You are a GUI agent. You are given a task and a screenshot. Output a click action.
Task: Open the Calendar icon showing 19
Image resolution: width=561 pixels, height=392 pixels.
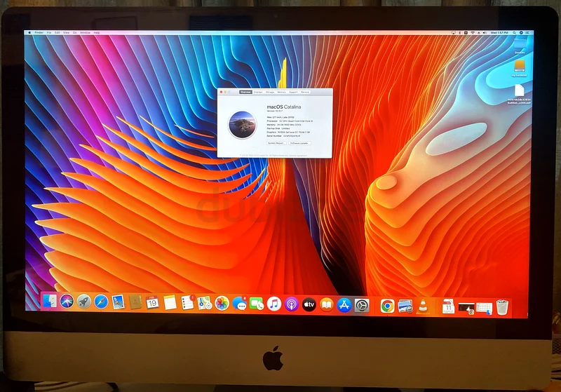[x=152, y=303]
